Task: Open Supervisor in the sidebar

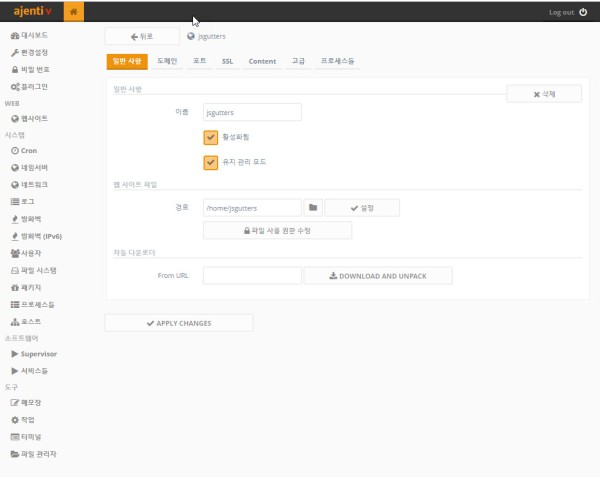Action: tap(34, 354)
